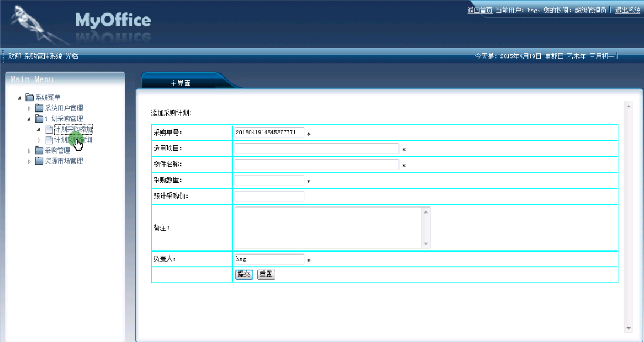
Task: Collapse the 计划采购管理 tree node arrow
Action: click(30, 118)
